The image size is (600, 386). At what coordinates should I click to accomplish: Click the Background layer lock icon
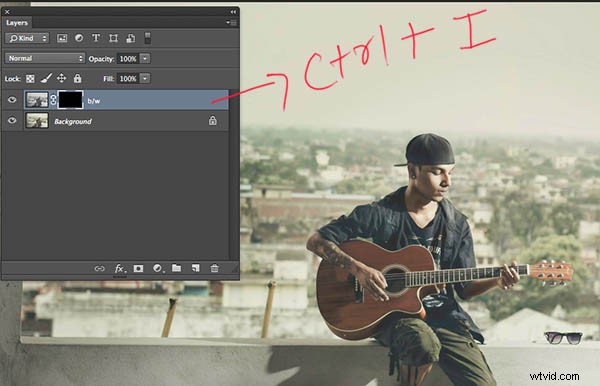click(x=212, y=121)
